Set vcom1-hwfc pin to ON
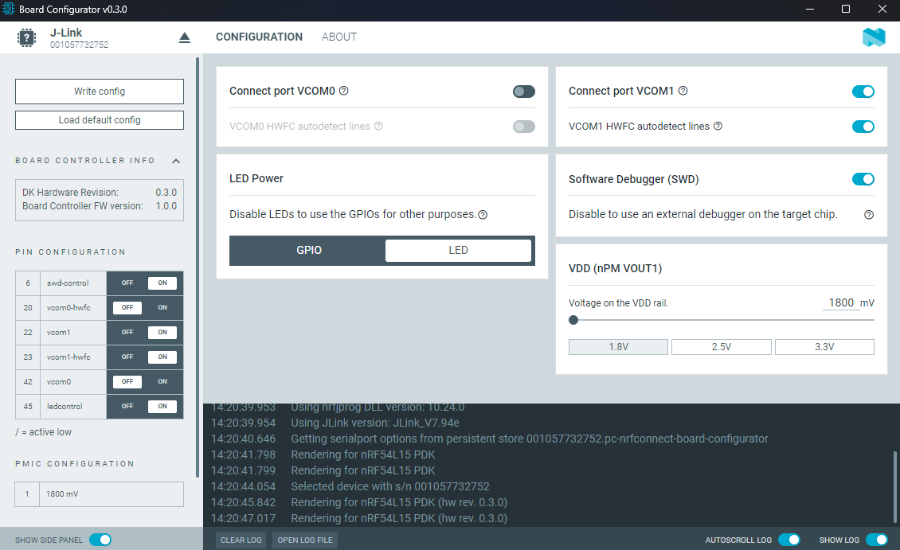 click(162, 357)
